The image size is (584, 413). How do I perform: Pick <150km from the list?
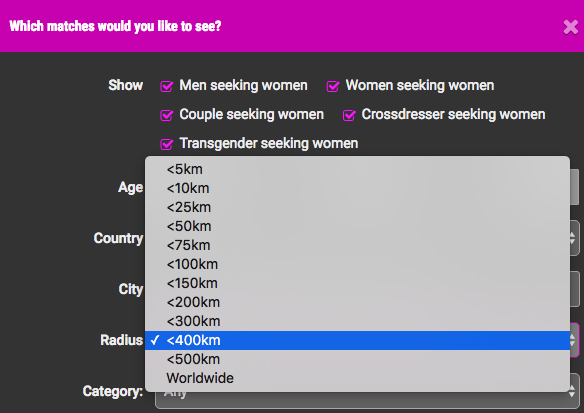coord(357,283)
